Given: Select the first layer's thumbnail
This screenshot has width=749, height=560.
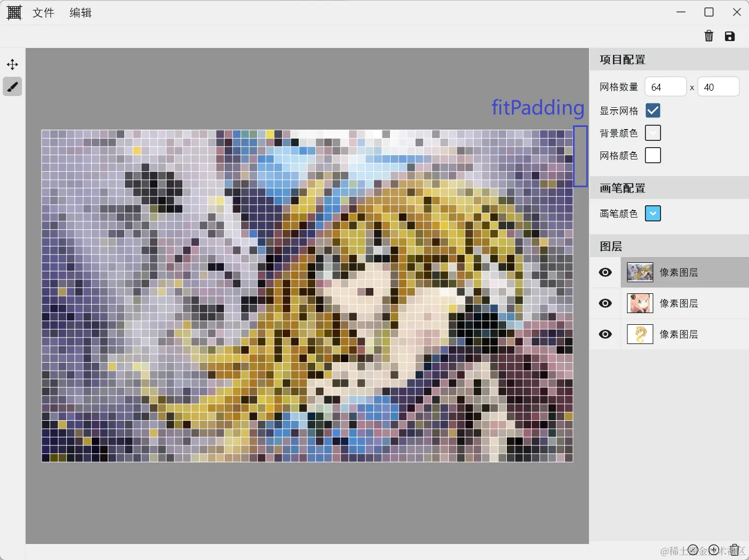Looking at the screenshot, I should coord(640,273).
